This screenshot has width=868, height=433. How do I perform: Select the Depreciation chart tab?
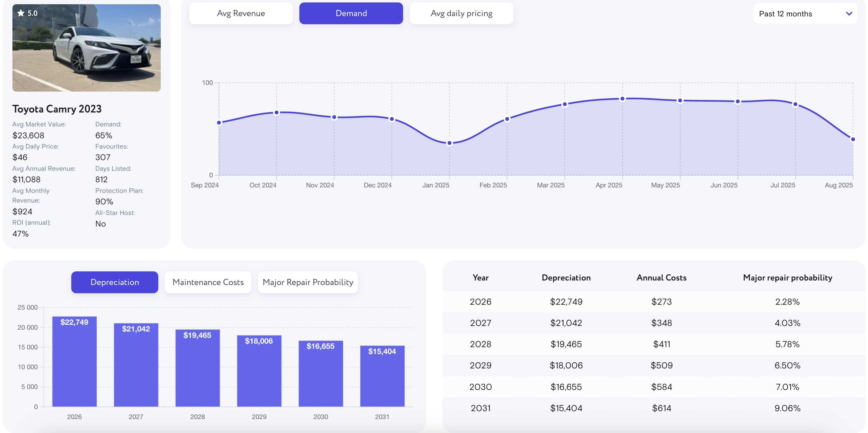115,282
